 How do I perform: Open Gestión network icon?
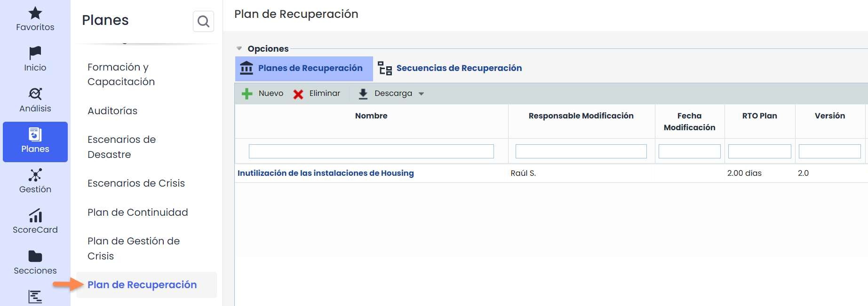[x=35, y=175]
